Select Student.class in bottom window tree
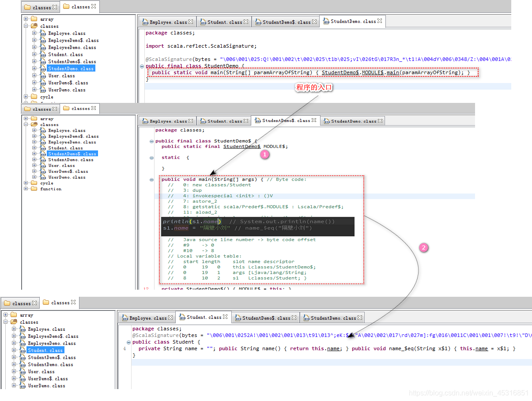532x401 pixels. click(45, 350)
